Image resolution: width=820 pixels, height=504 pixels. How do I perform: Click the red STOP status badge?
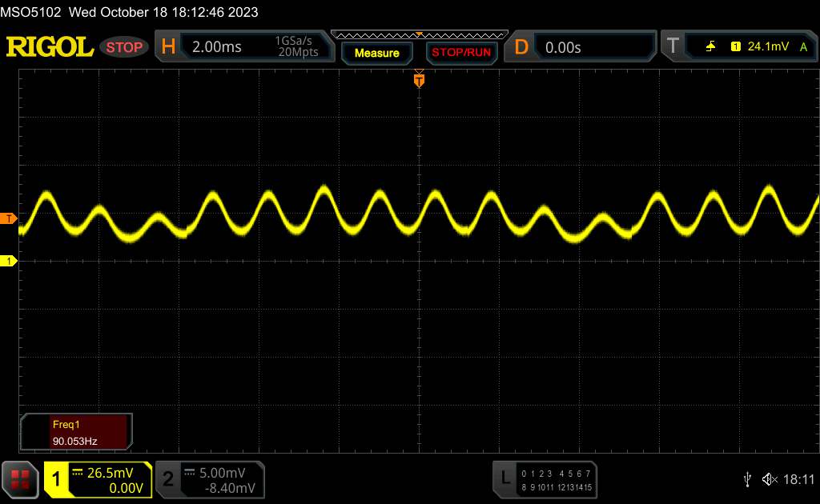(x=124, y=47)
